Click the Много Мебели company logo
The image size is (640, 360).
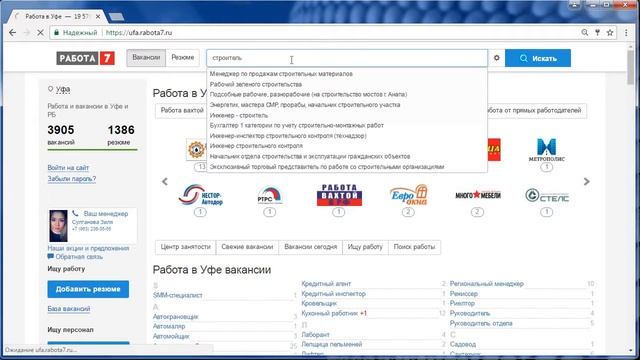[478, 195]
